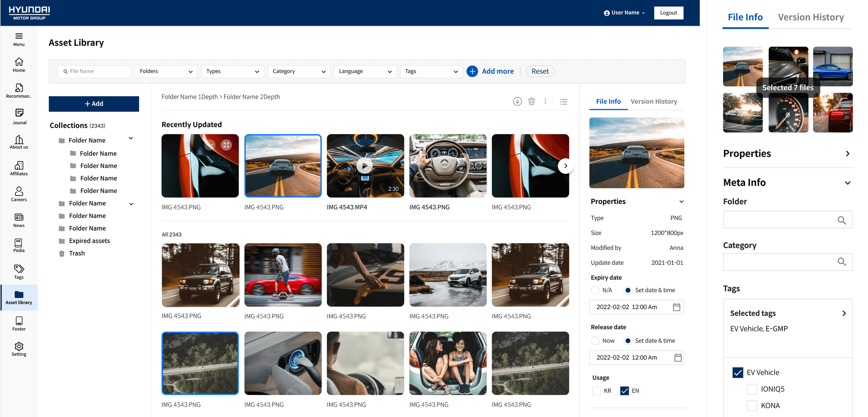Open the three-dot more options menu
Image resolution: width=868 pixels, height=417 pixels.
[545, 101]
